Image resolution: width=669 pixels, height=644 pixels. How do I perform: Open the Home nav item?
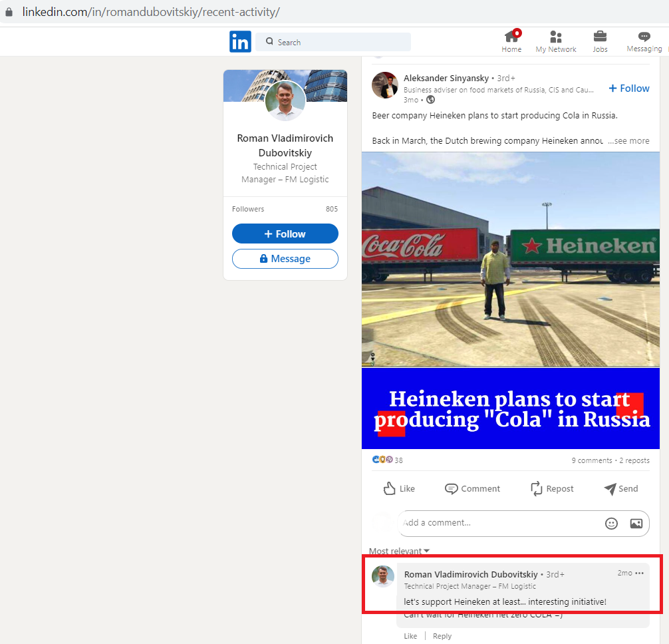point(511,41)
